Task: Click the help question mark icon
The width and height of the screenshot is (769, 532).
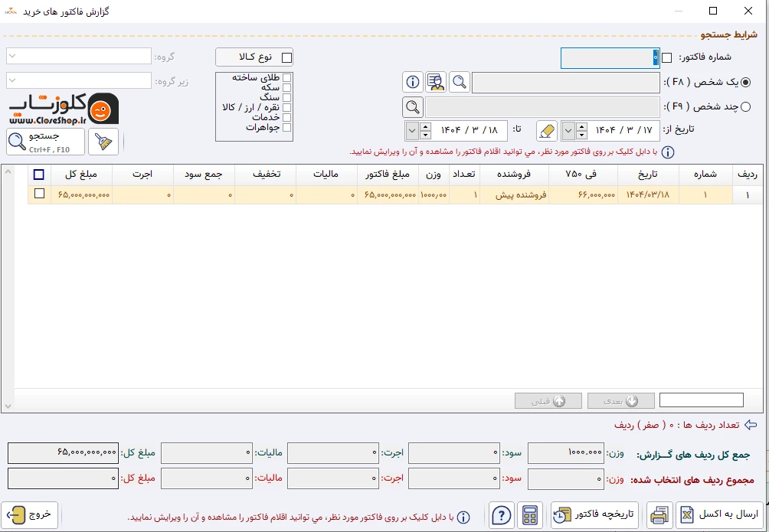Action: (501, 515)
